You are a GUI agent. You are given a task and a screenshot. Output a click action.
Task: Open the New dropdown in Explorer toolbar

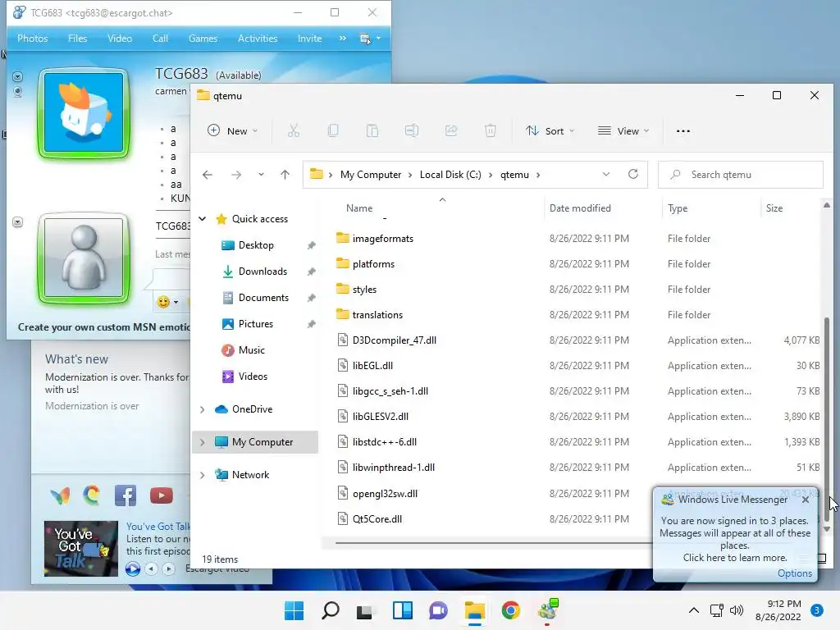[x=232, y=130]
